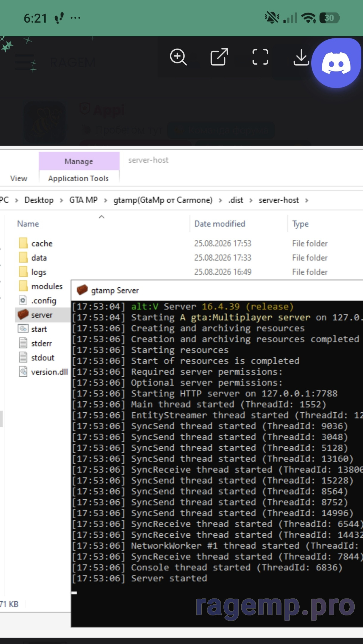Expand the chevron after gtamp(GtaMp от Carmone)
Screen dimensions: 363x644
point(220,200)
